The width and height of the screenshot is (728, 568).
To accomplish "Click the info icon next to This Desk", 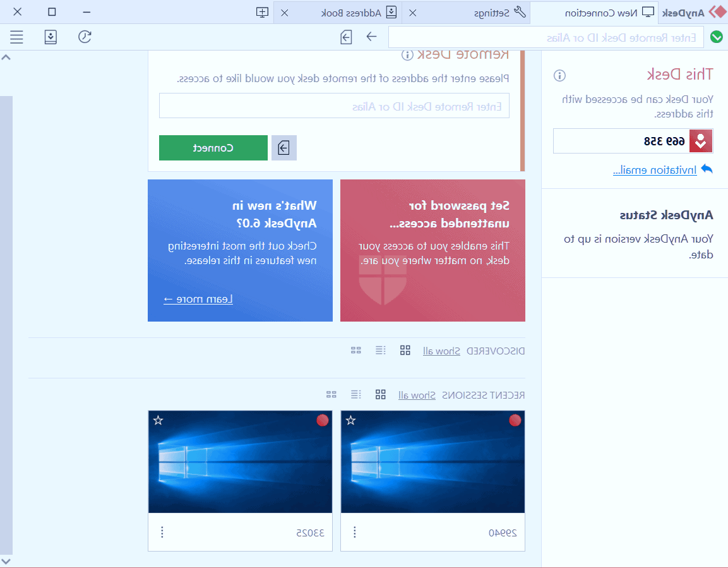I will tap(558, 76).
